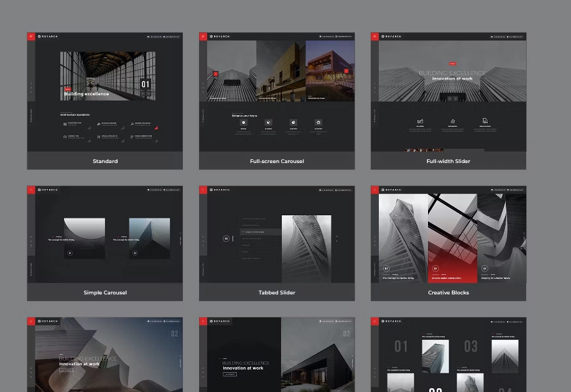
Task: Click the phone number link in the Standard demo header
Action: pos(154,36)
